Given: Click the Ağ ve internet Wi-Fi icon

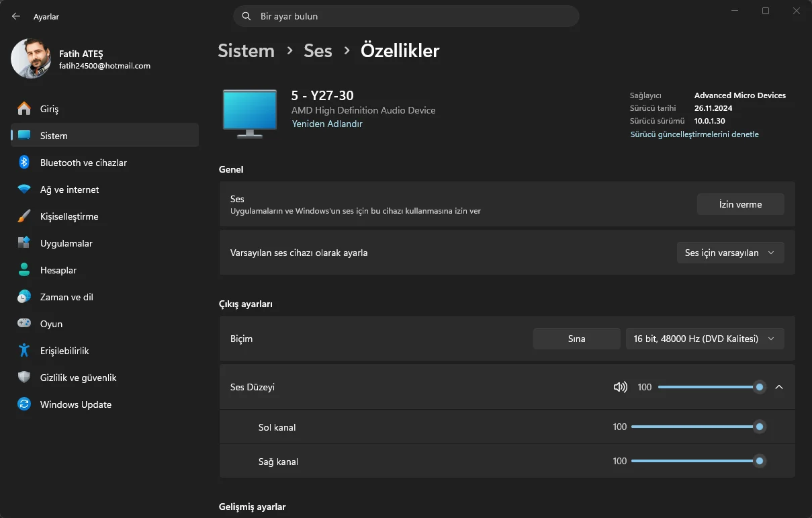Looking at the screenshot, I should click(24, 189).
